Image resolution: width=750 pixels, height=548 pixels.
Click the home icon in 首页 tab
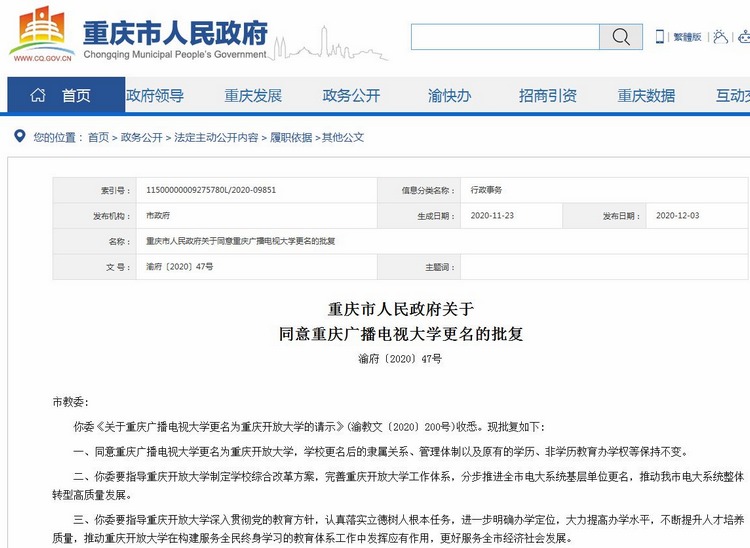(x=38, y=95)
